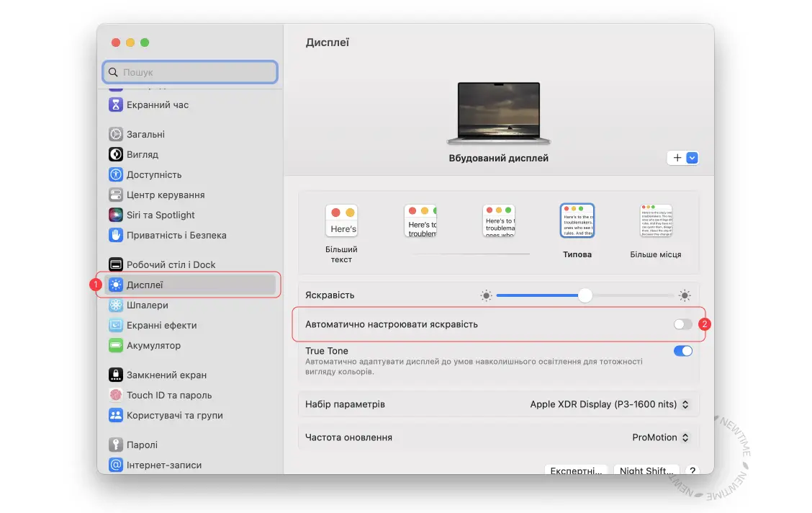Open Touch ID та пароль fingerprint icon
Viewport: 812px width, 513px height.
pos(115,396)
